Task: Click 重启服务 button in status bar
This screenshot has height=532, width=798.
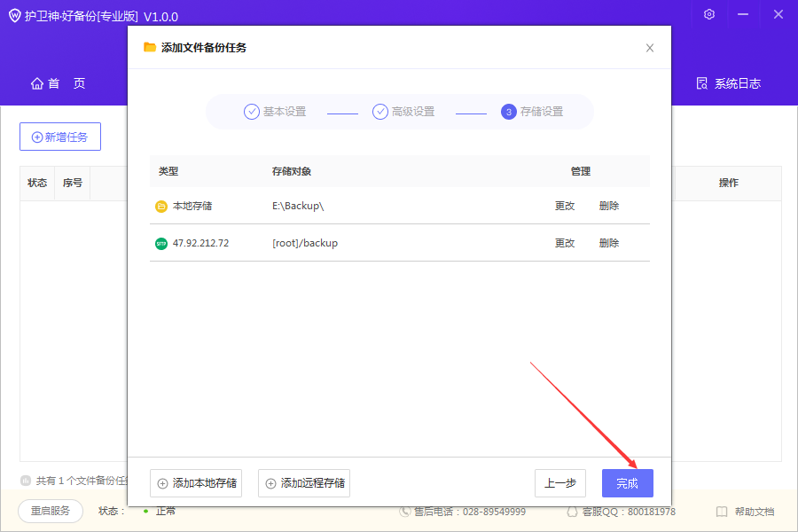Action: pos(51,511)
